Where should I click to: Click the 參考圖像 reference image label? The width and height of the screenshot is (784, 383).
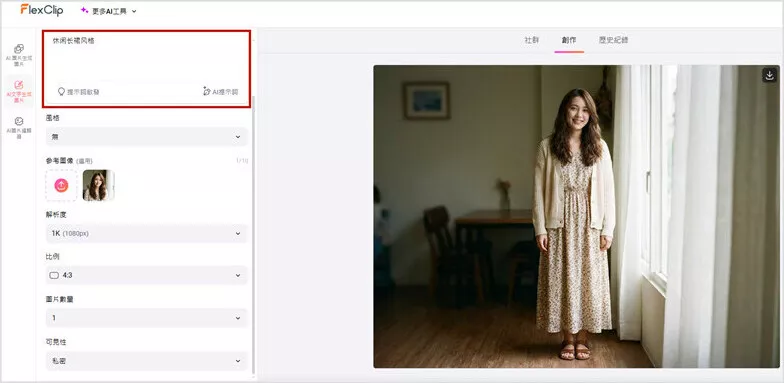60,161
